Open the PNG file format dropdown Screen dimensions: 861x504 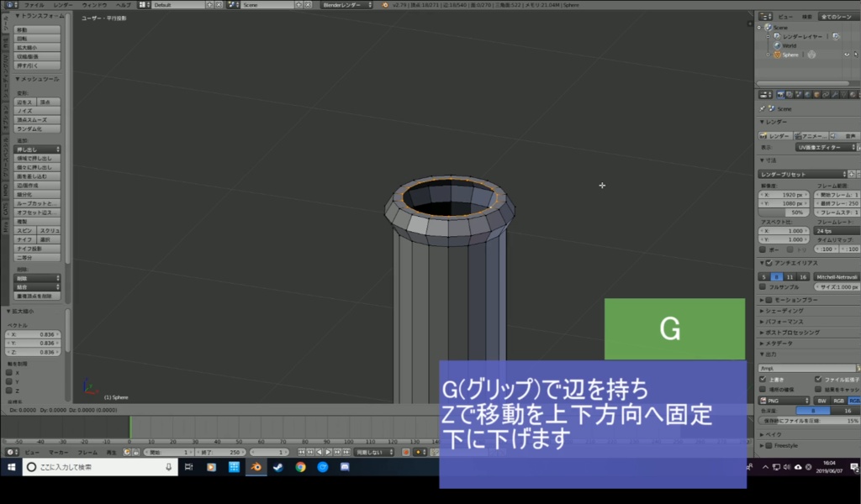tap(782, 401)
